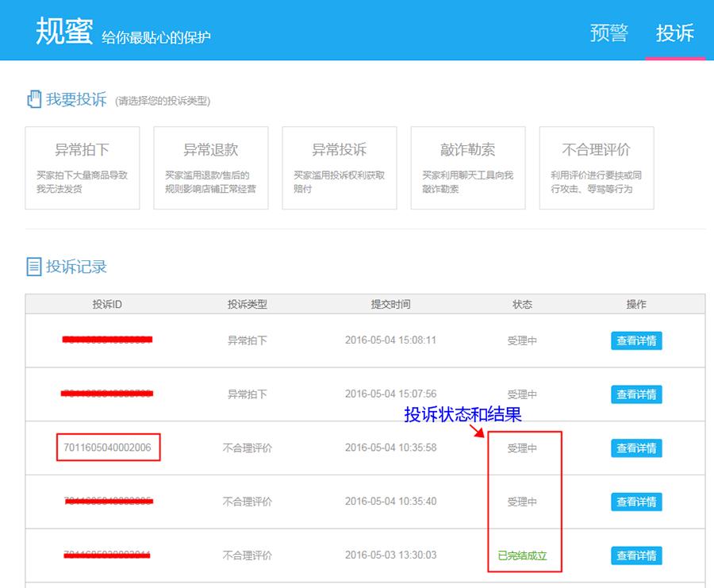This screenshot has height=588, width=714.
Task: Click 查看详情 for the 15:07:56 complaint
Action: click(x=636, y=394)
